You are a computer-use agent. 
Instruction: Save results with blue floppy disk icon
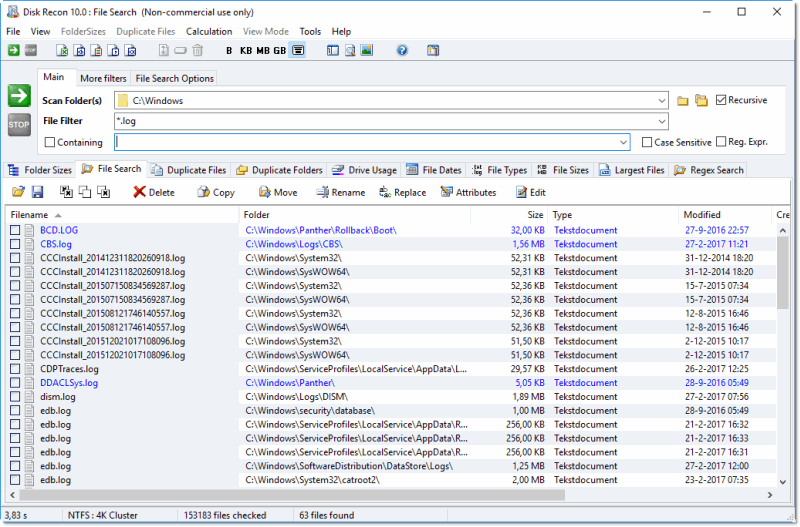click(37, 192)
